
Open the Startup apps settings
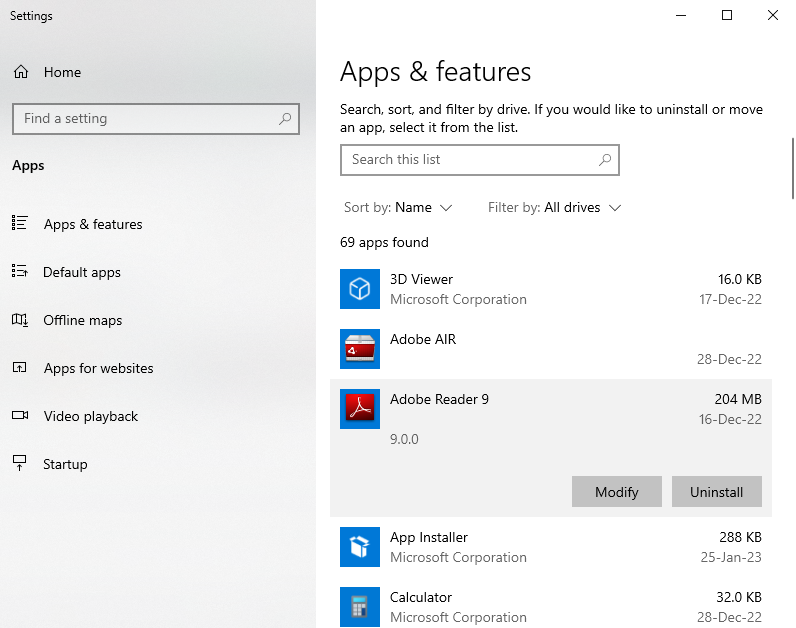158,464
